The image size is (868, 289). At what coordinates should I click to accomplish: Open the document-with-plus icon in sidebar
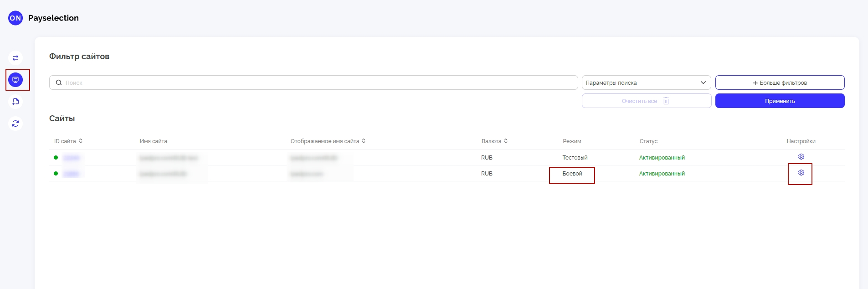point(15,102)
